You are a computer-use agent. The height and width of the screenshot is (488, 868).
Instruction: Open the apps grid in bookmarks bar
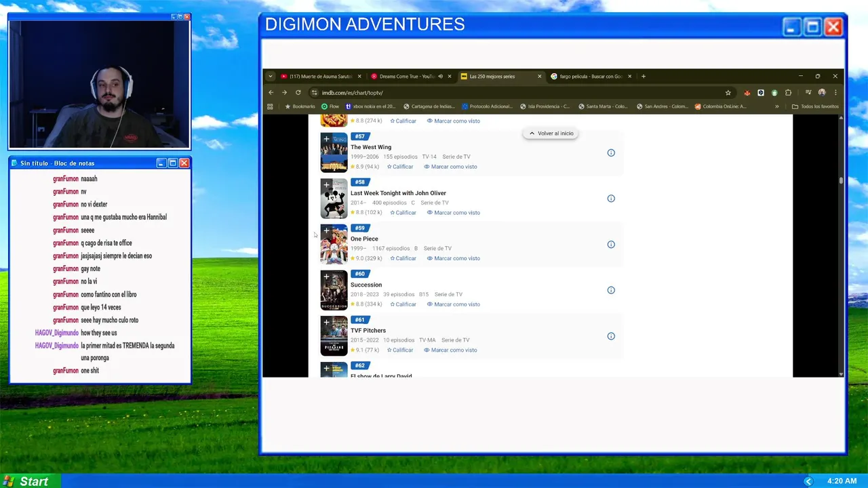tap(270, 106)
